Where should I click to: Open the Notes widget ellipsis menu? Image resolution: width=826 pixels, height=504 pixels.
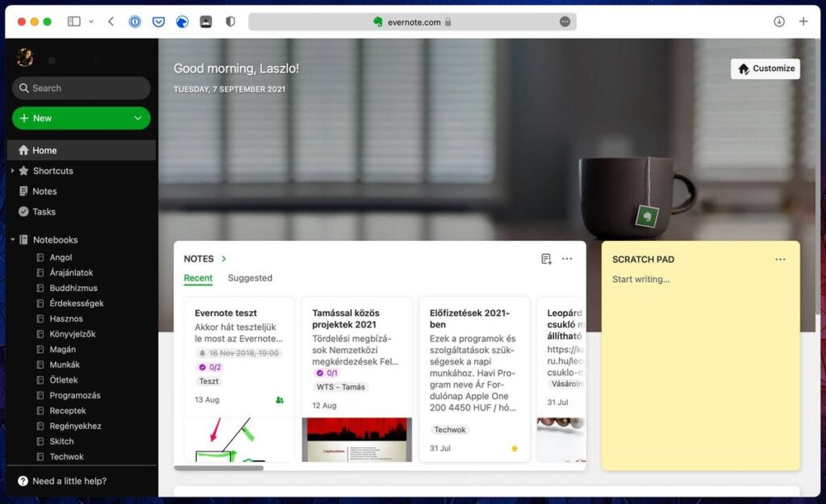pyautogui.click(x=567, y=259)
